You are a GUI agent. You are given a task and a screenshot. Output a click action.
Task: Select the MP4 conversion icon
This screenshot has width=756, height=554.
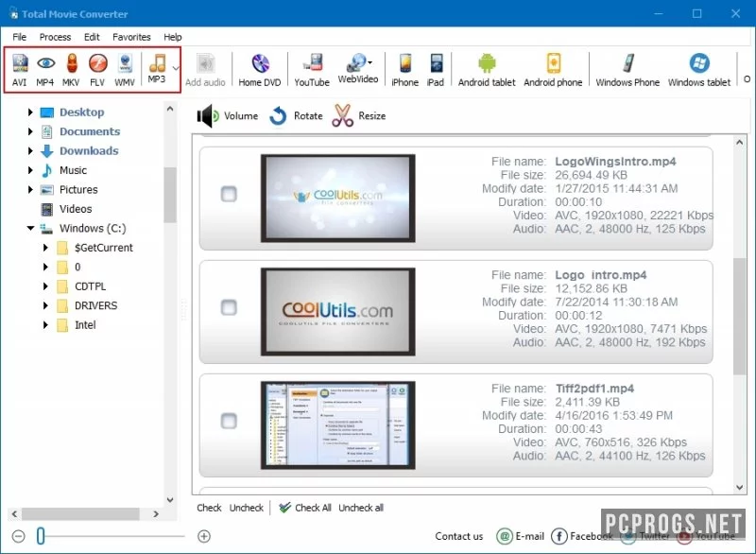pos(45,70)
